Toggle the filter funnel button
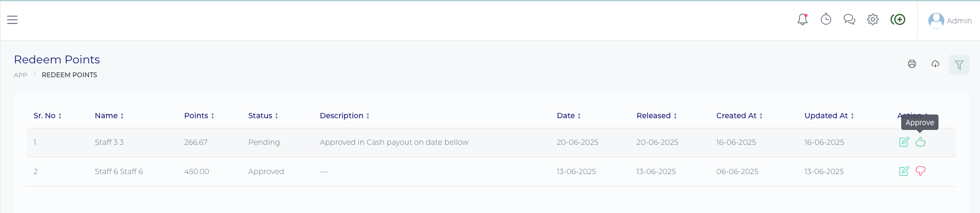This screenshot has width=980, height=213. coord(959,65)
